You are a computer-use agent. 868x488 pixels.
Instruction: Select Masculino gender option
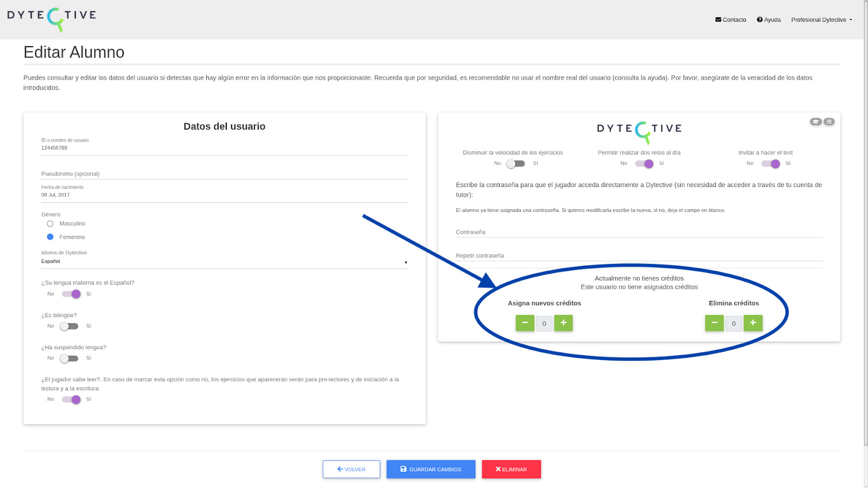pos(50,223)
